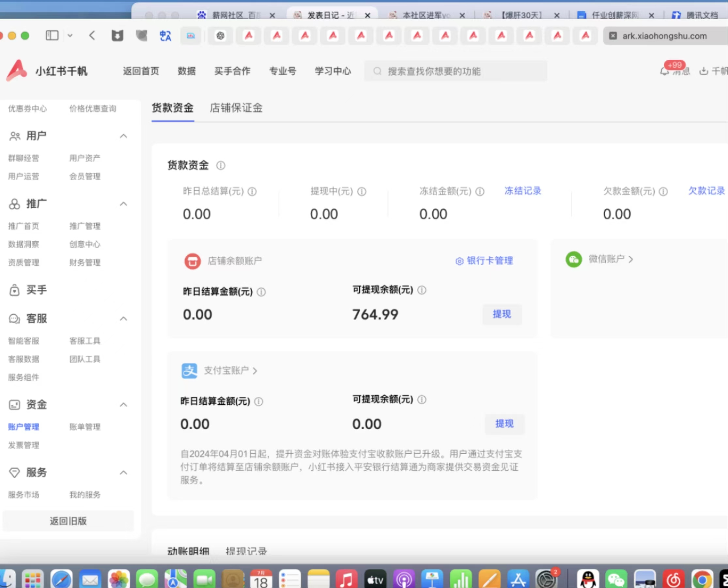Open QQ penguin icon in the dock
The width and height of the screenshot is (728, 588).
coord(588,579)
